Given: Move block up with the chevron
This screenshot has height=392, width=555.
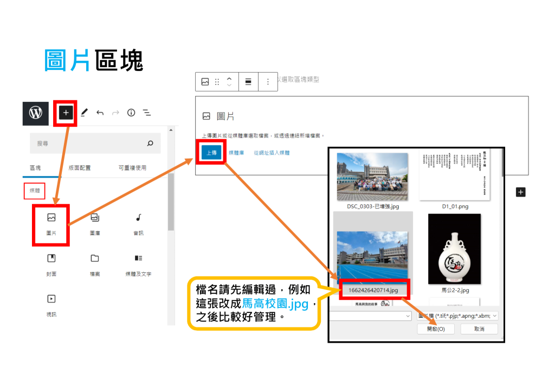Looking at the screenshot, I should pos(229,78).
